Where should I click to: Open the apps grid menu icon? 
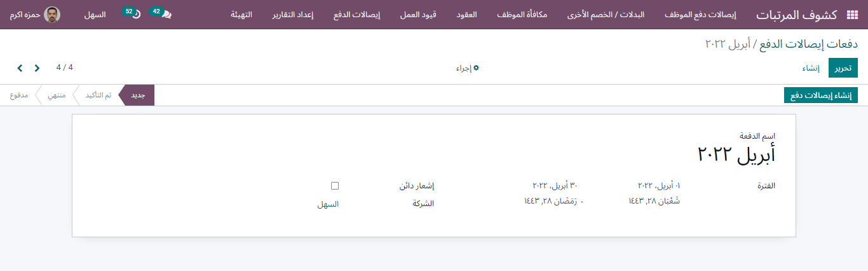point(852,15)
